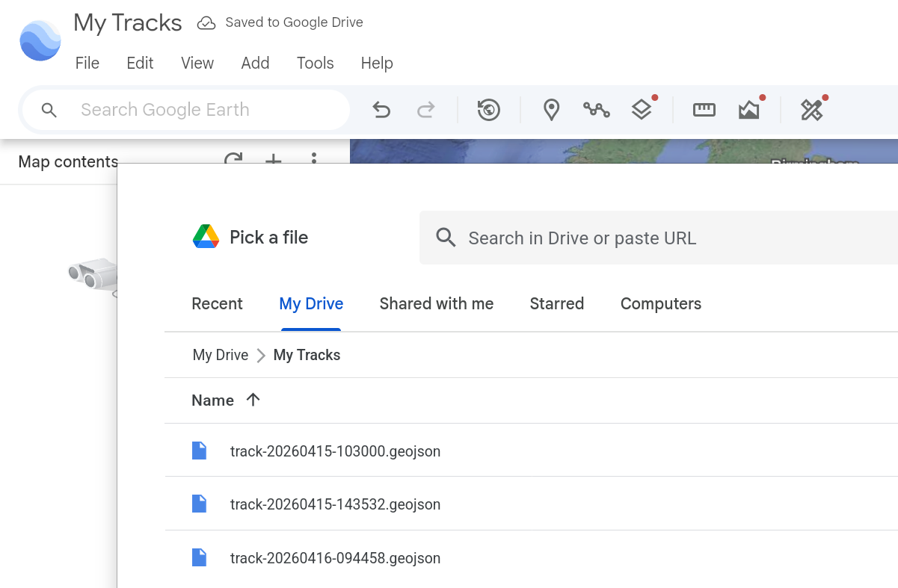Open the View menu
This screenshot has height=588, width=898.
coord(197,64)
